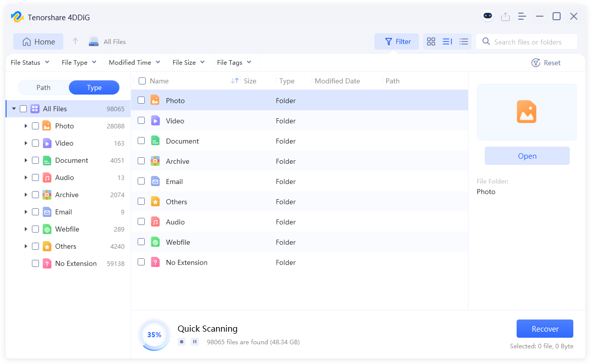
Task: Switch to the Path tab
Action: pyautogui.click(x=44, y=87)
